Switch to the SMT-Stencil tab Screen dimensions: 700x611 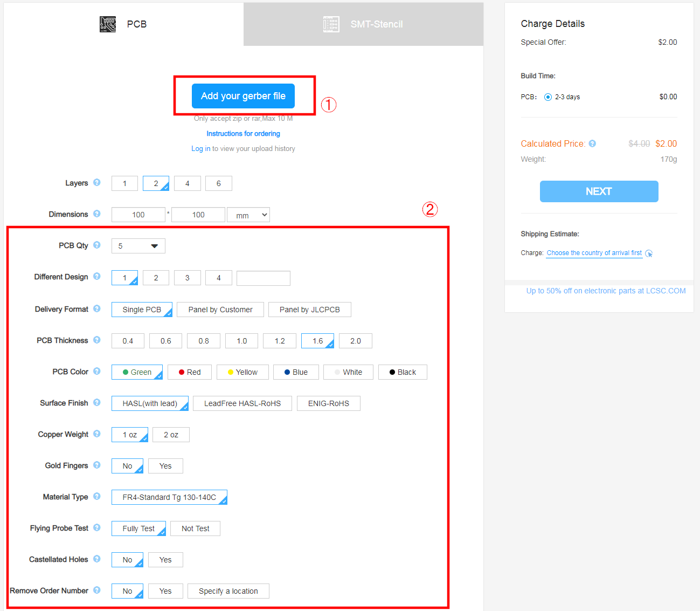point(364,24)
